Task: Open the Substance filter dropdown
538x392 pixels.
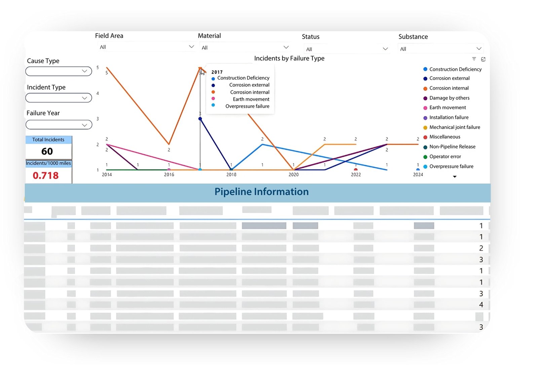Action: tap(440, 49)
